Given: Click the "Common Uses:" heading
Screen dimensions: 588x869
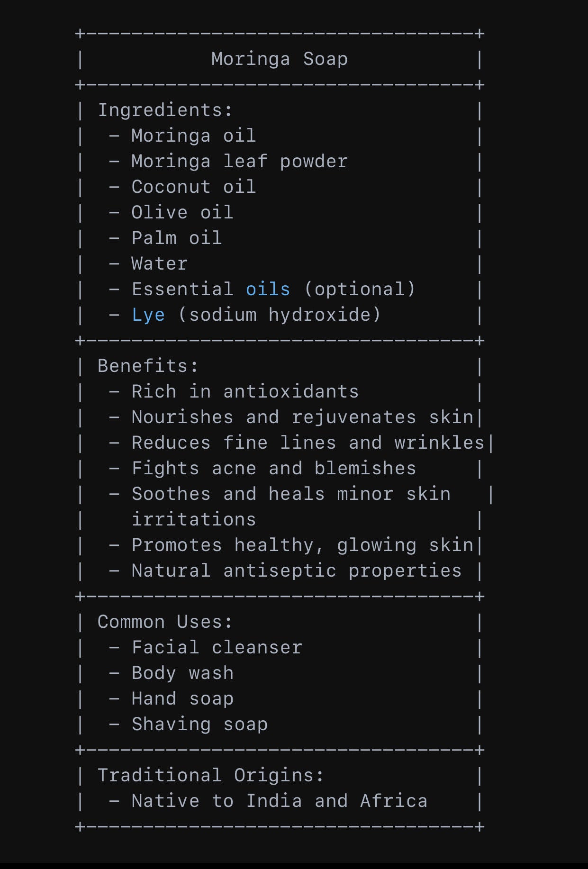Looking at the screenshot, I should 165,622.
